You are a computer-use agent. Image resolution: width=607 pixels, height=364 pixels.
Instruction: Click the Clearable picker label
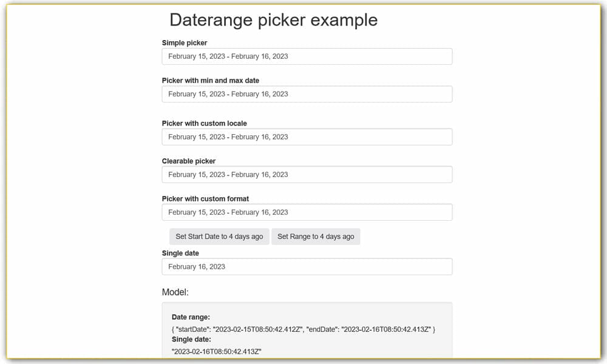click(189, 161)
